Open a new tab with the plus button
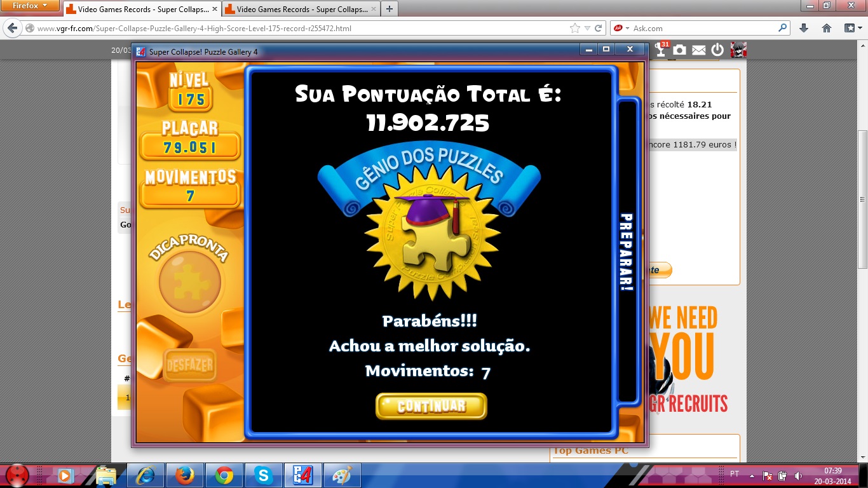The width and height of the screenshot is (868, 488). pyautogui.click(x=389, y=9)
